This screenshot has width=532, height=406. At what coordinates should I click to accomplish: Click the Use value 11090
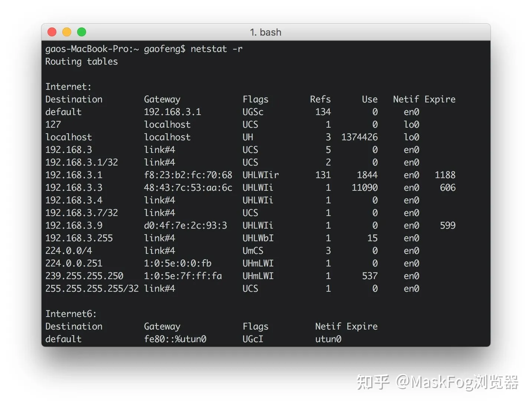pyautogui.click(x=365, y=188)
